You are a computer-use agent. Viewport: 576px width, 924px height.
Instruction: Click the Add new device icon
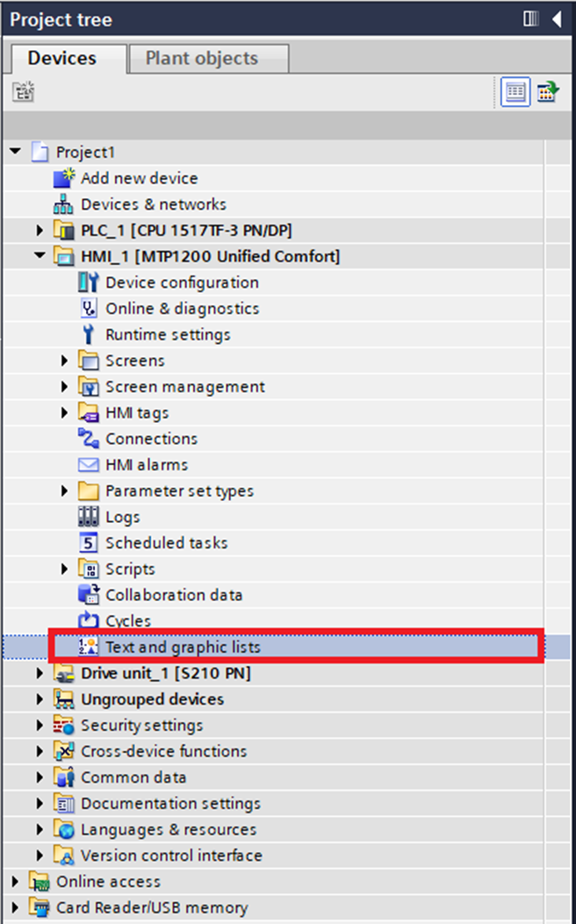pyautogui.click(x=64, y=178)
